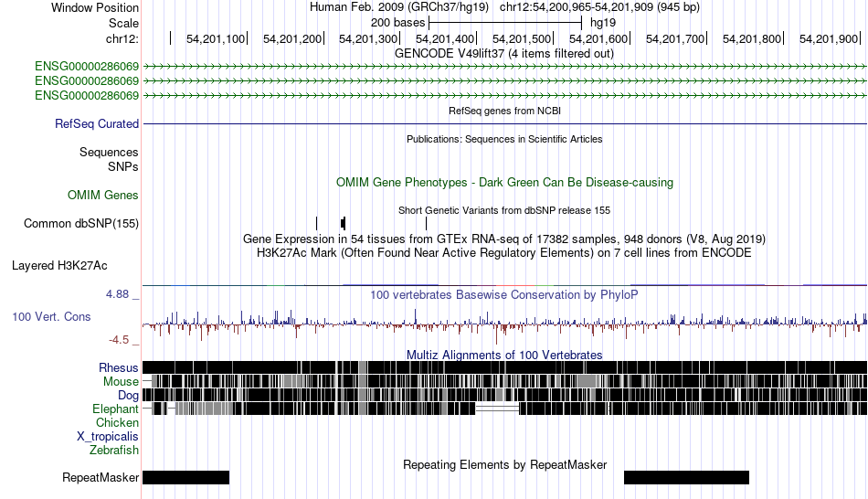Click the RefSeq Curated gene line
This screenshot has height=499, width=868.
(504, 123)
